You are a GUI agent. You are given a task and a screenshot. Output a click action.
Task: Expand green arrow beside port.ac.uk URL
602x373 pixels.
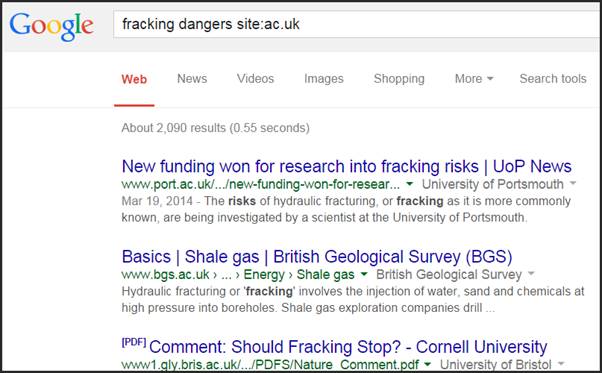point(410,184)
